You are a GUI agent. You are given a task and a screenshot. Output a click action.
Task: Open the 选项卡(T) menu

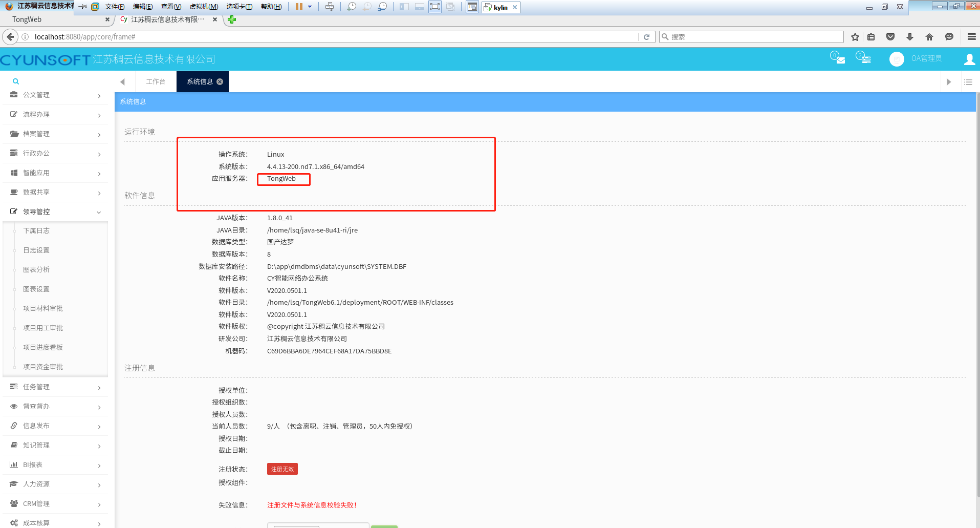pyautogui.click(x=239, y=7)
